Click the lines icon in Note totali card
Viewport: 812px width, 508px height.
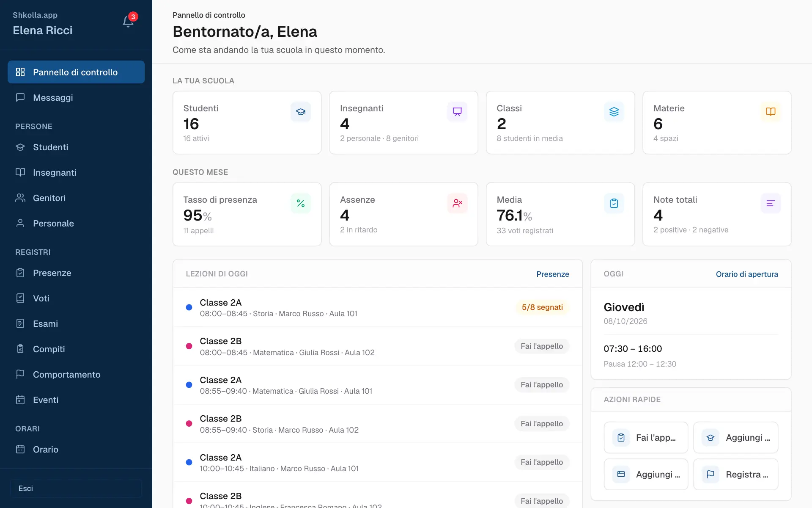click(771, 203)
